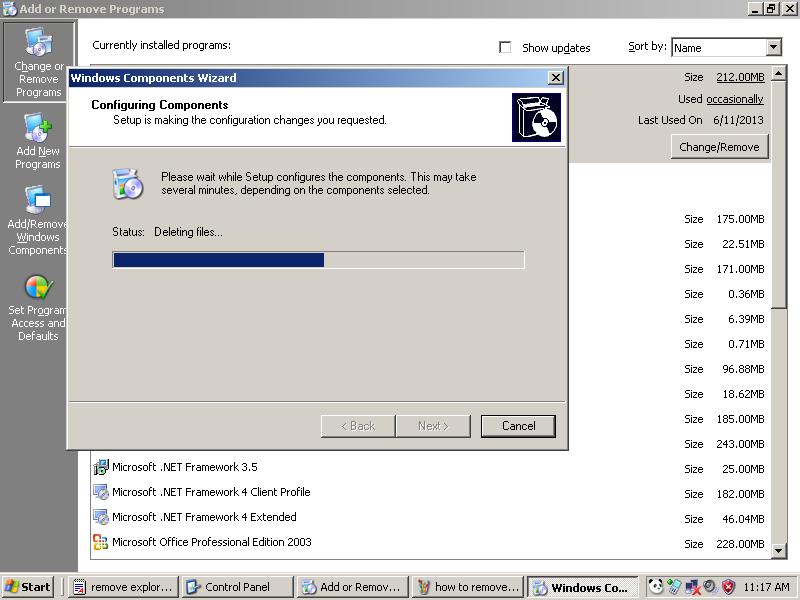Open the Start menu
Screen dimensions: 800x600
[x=28, y=587]
